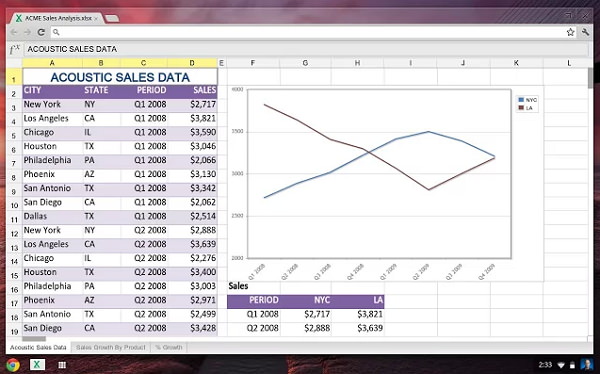The image size is (600, 374).
Task: Switch to Acoustic Sales Data sheet
Action: click(x=38, y=348)
